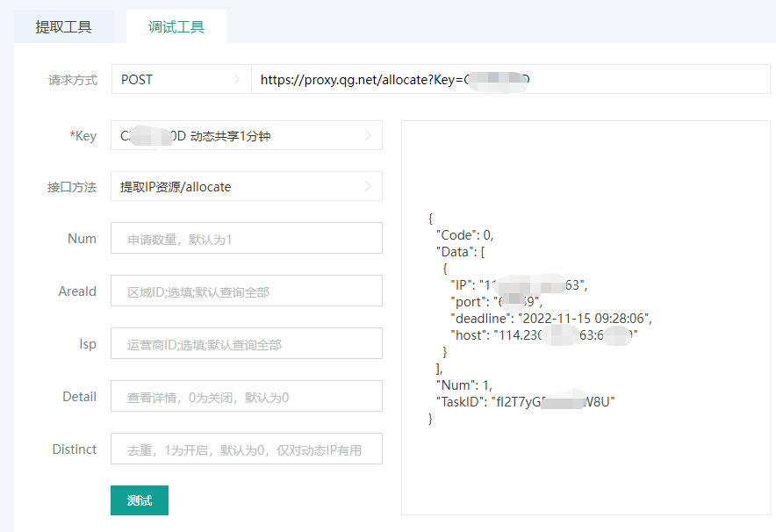The width and height of the screenshot is (776, 532).
Task: Focus the Detail 查看详情 input box
Action: pos(246,397)
